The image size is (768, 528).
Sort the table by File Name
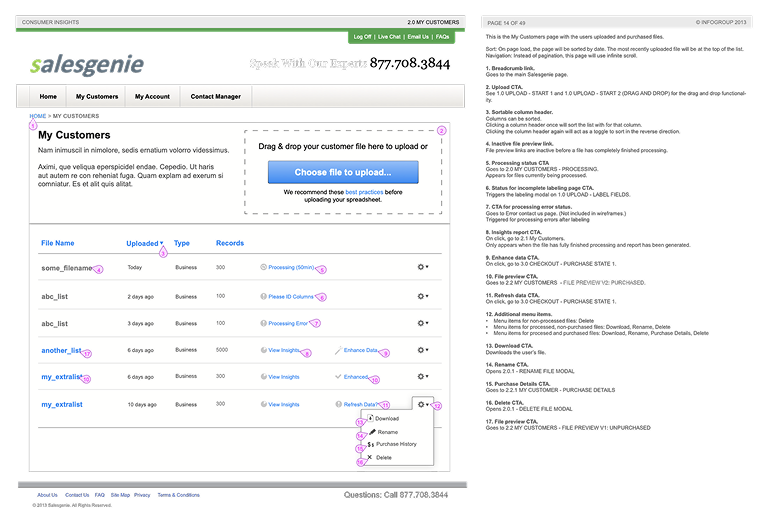pos(57,243)
